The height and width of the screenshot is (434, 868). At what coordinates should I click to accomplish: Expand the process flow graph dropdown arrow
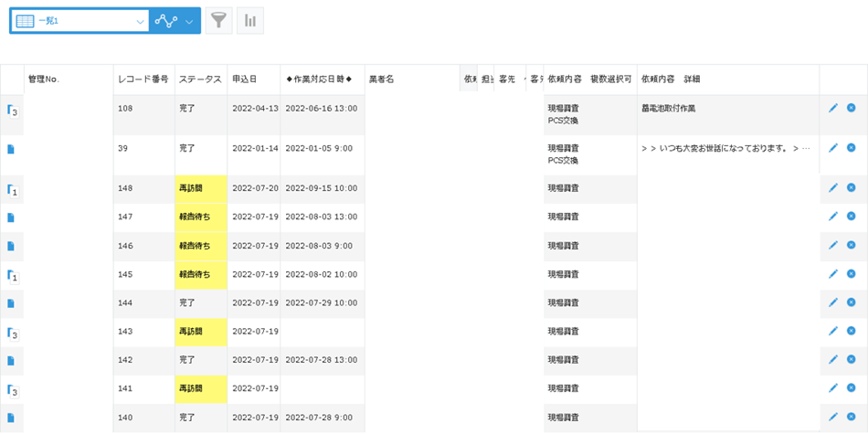click(x=189, y=21)
